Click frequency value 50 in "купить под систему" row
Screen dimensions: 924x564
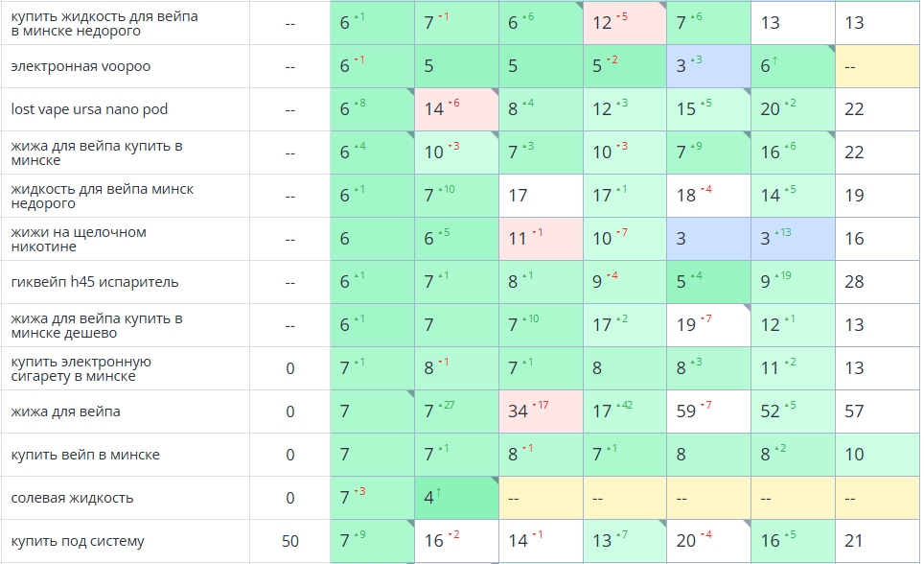click(x=289, y=541)
